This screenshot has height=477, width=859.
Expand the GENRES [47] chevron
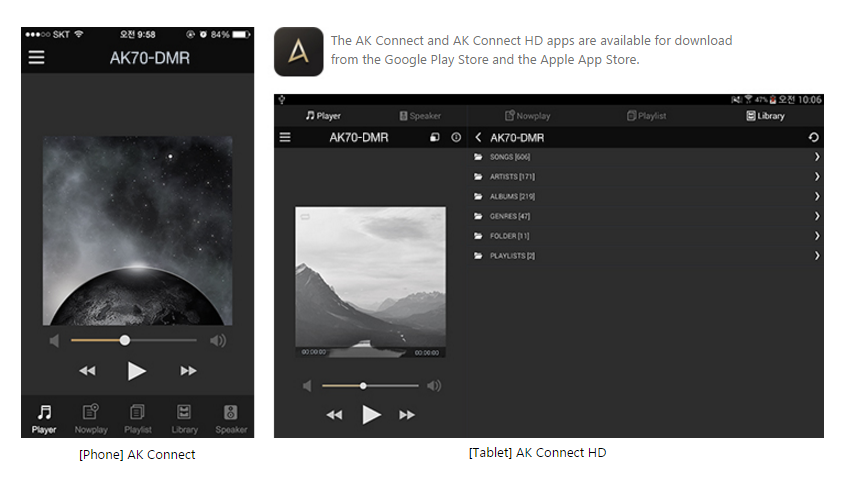[x=817, y=216]
